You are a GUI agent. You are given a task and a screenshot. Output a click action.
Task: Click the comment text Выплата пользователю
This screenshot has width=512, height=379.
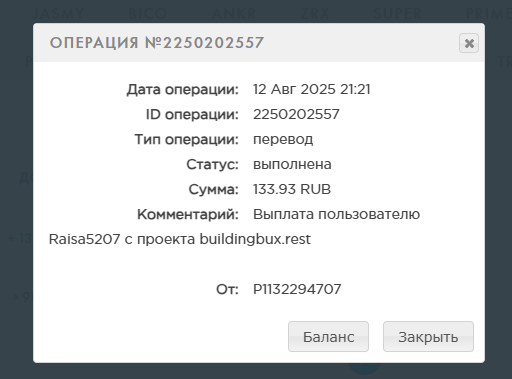click(x=336, y=214)
